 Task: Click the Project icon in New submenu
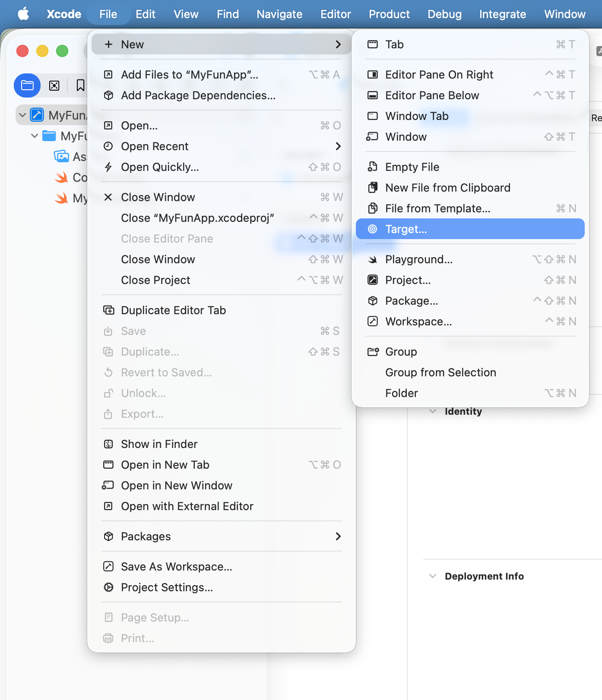(372, 280)
